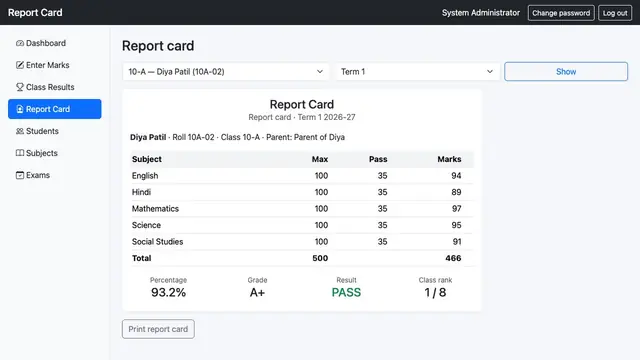Open the Exams page
This screenshot has height=360, width=640.
[55, 175]
